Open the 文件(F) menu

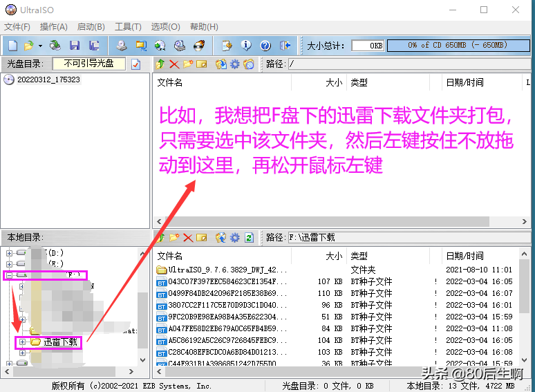17,26
